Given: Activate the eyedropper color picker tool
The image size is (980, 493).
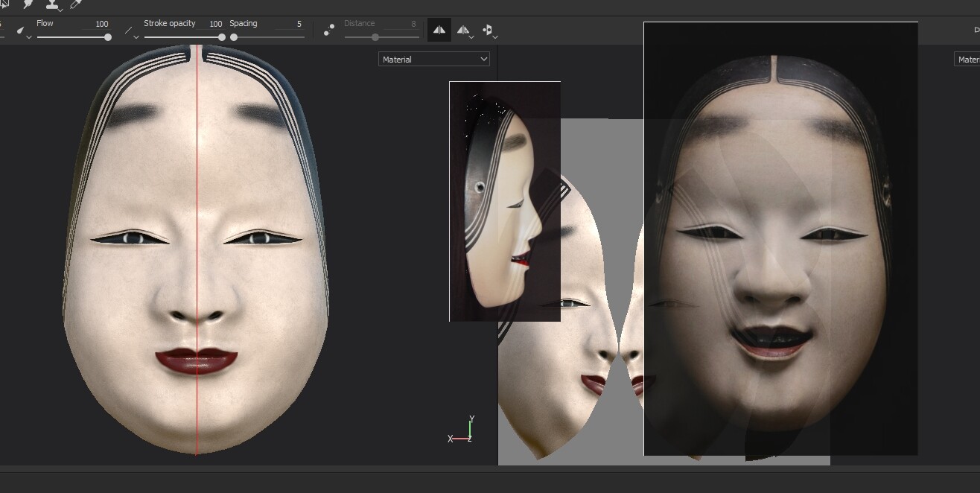Looking at the screenshot, I should click(x=74, y=4).
